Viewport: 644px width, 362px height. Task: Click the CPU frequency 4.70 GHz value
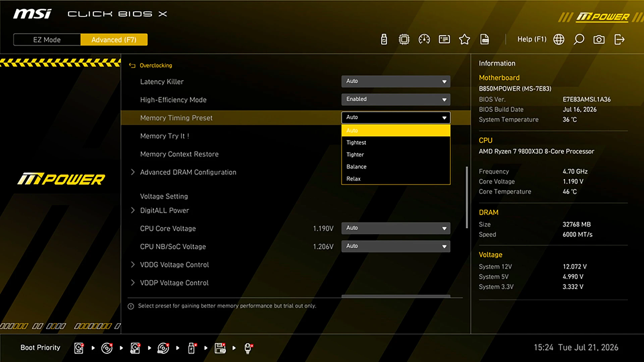(x=575, y=172)
